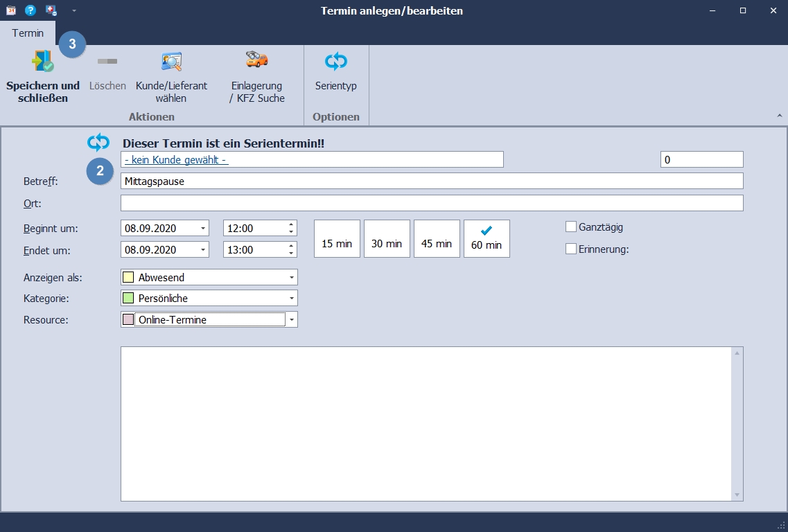Open the Kategorie dropdown list
The height and width of the screenshot is (532, 788).
click(x=292, y=299)
